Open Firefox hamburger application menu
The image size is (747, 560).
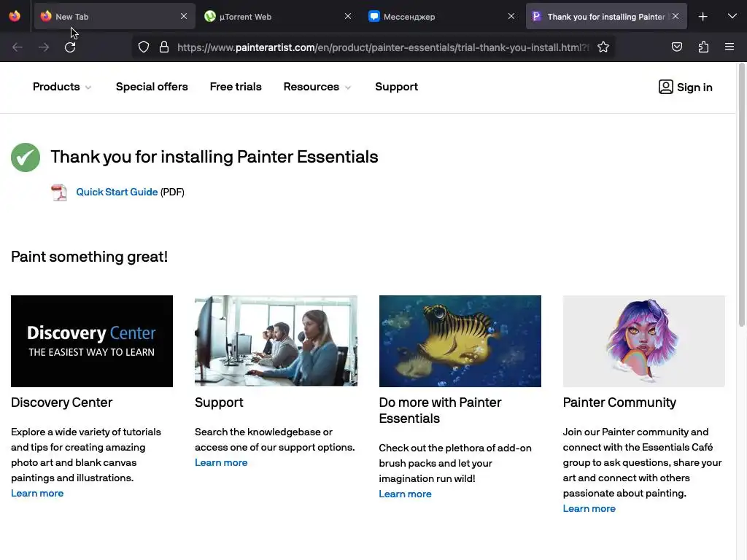[x=729, y=47]
